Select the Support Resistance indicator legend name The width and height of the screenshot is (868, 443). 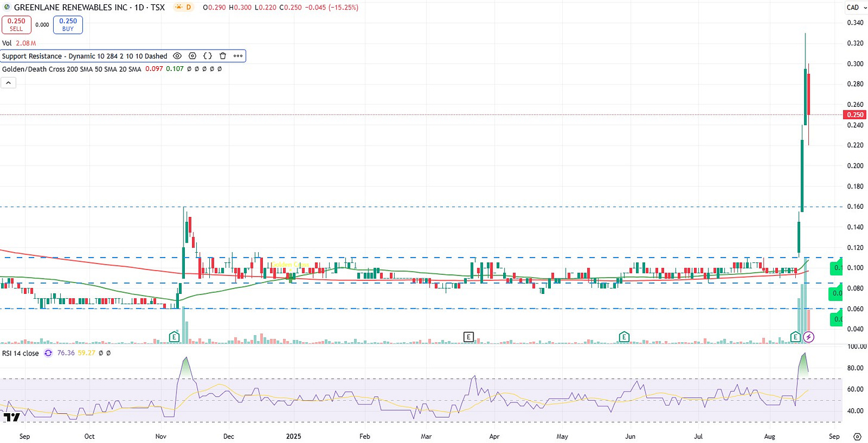point(85,56)
